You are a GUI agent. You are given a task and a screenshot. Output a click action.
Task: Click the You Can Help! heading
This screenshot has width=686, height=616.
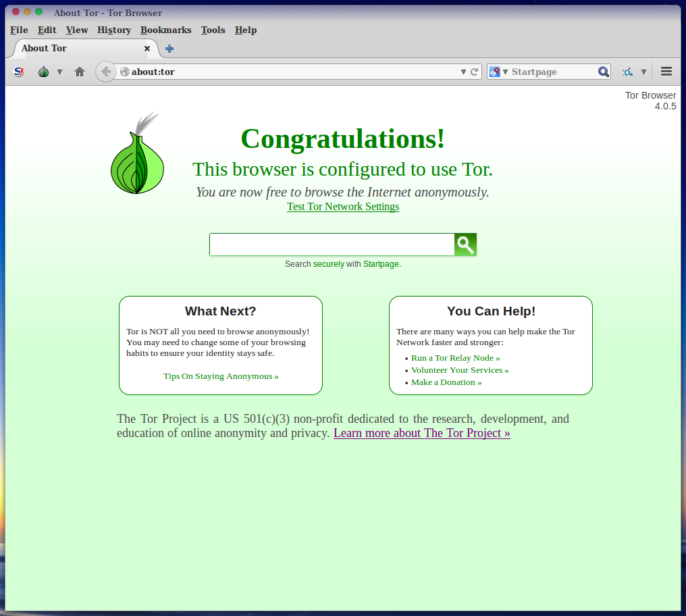pyautogui.click(x=491, y=311)
